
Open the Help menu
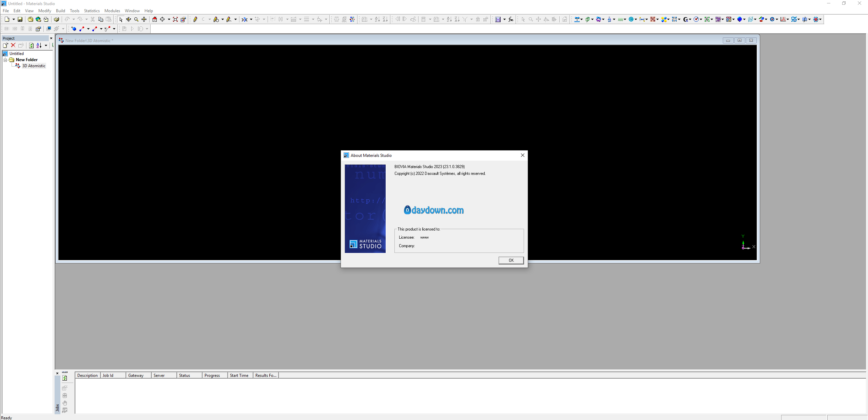pyautogui.click(x=149, y=11)
